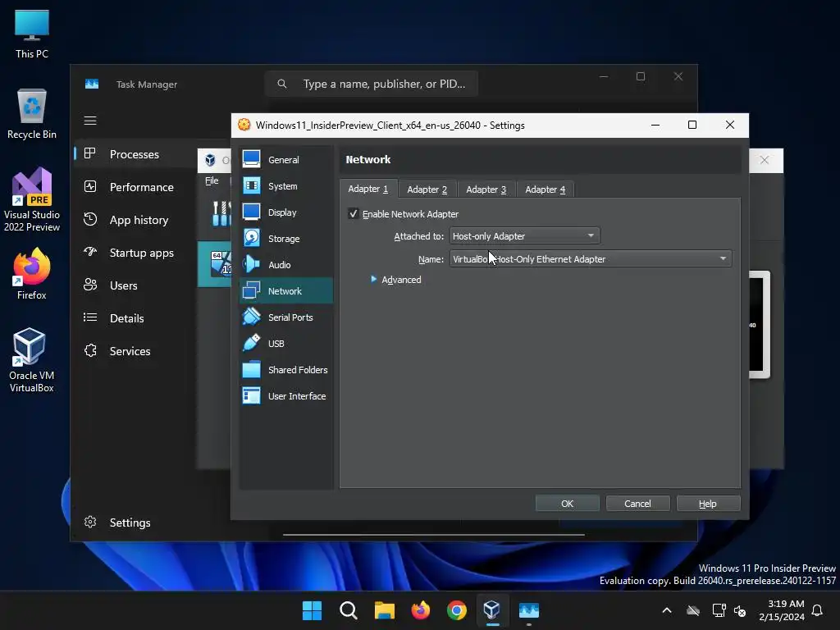The image size is (840, 630).
Task: Click network status icon in system tray
Action: pos(719,610)
